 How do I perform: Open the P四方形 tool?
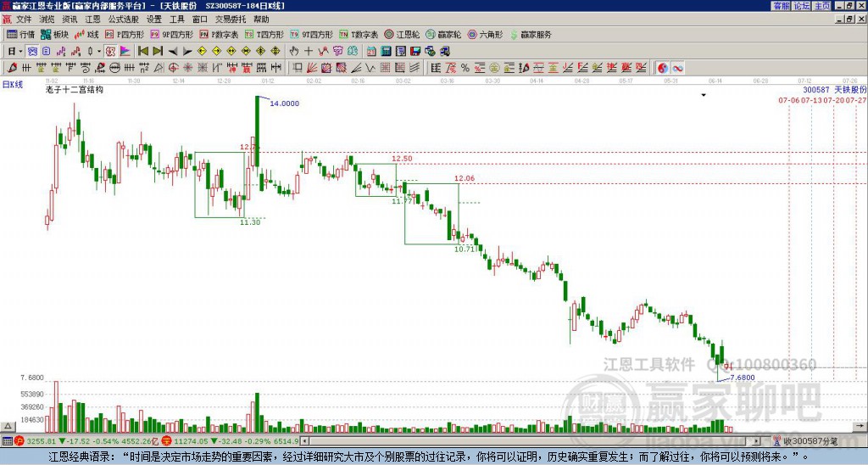pyautogui.click(x=125, y=34)
